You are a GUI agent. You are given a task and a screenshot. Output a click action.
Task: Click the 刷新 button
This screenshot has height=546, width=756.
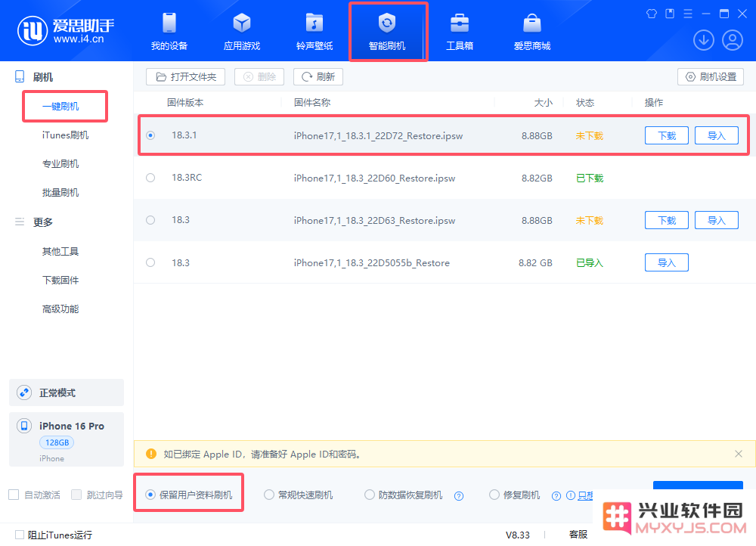tap(318, 76)
